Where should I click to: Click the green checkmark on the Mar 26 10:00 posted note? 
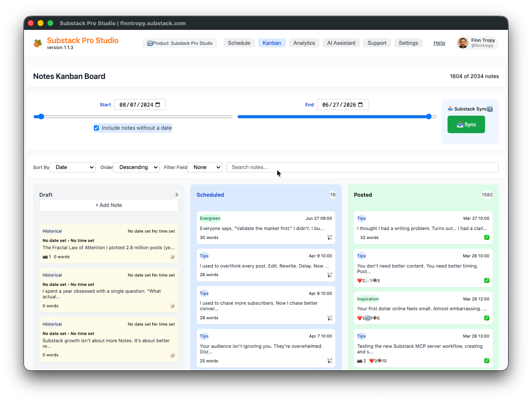[487, 280]
